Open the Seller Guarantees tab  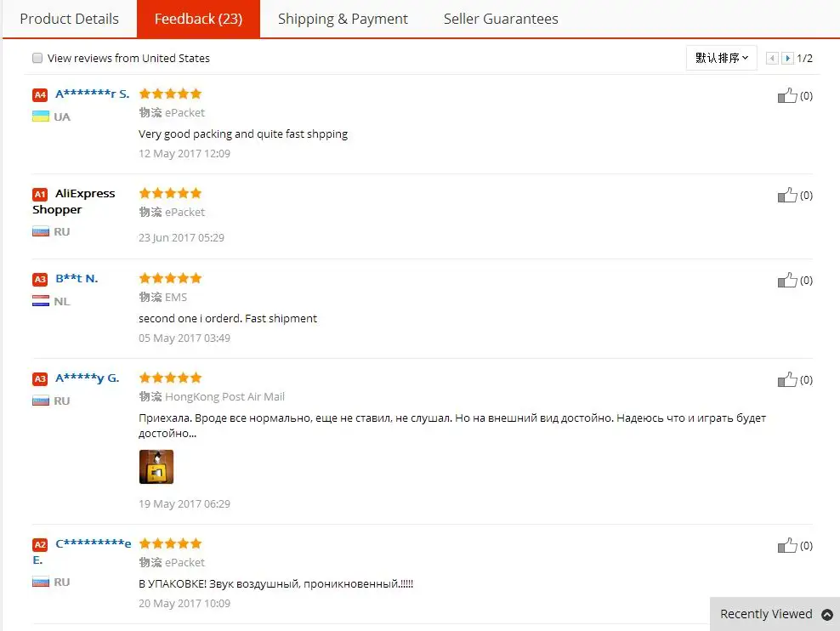click(x=501, y=19)
